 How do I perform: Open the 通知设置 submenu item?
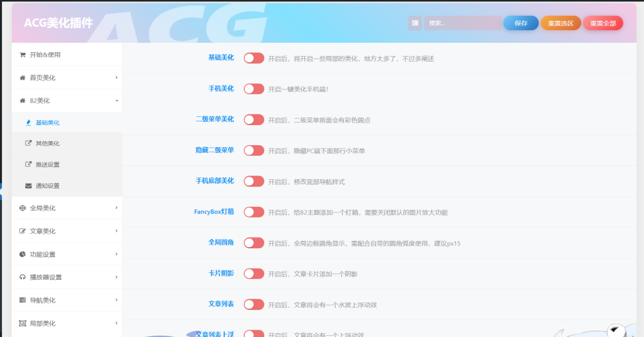[x=67, y=185]
